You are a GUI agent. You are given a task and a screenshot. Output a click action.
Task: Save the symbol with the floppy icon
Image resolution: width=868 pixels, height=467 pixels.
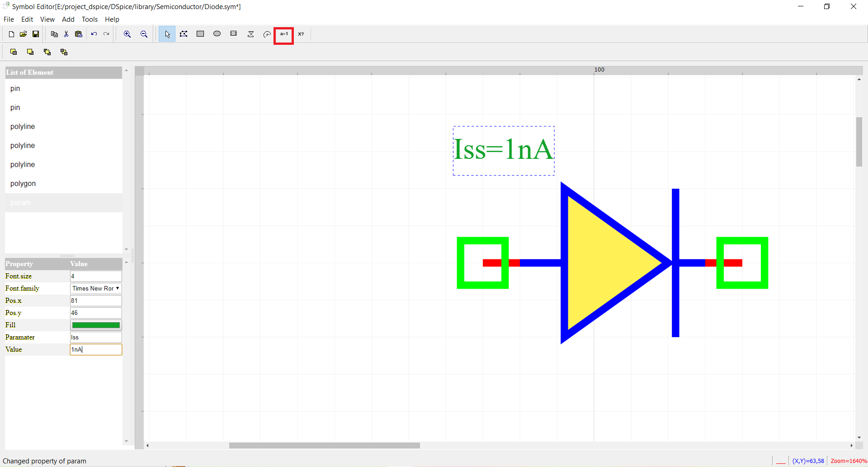(x=36, y=34)
